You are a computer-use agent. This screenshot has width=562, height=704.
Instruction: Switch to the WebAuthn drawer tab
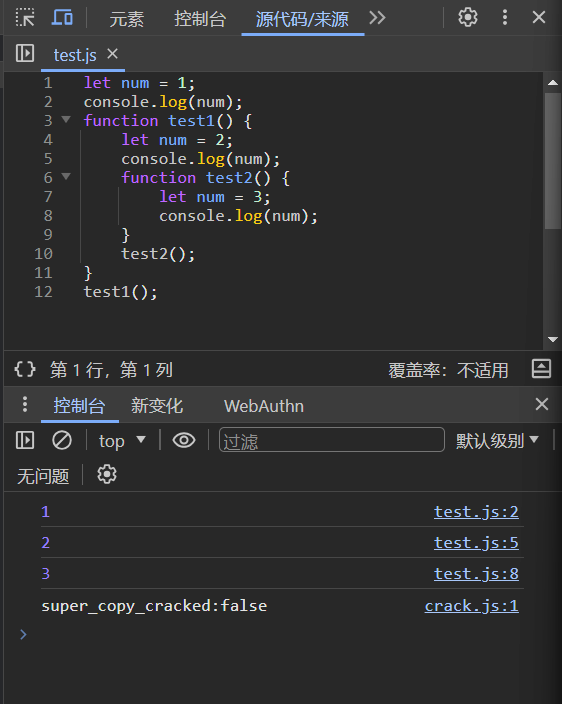(264, 406)
